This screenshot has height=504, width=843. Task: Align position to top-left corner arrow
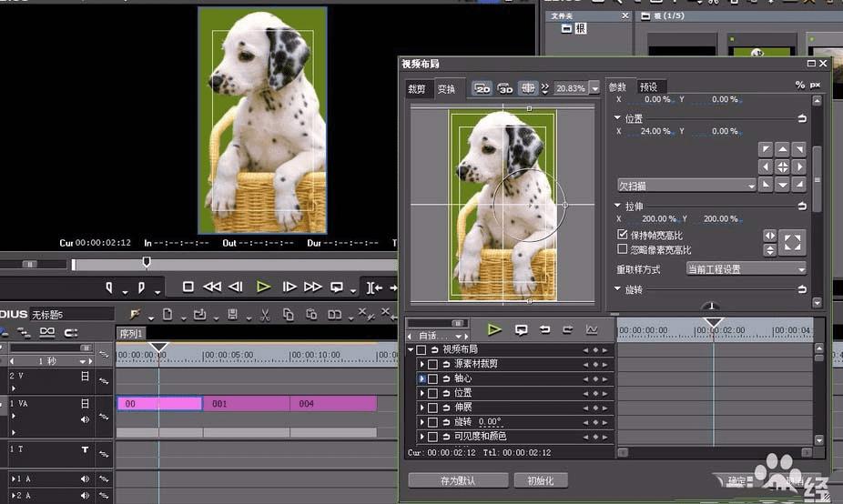[766, 149]
